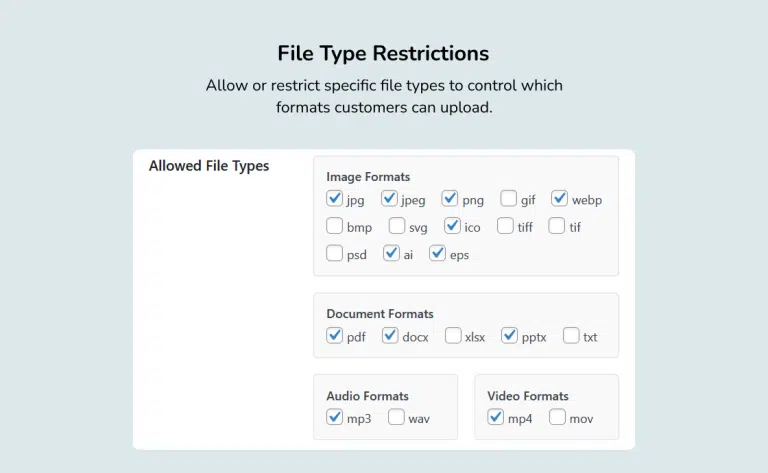Check the txt document format box
Image resolution: width=768 pixels, height=473 pixels.
(x=571, y=336)
